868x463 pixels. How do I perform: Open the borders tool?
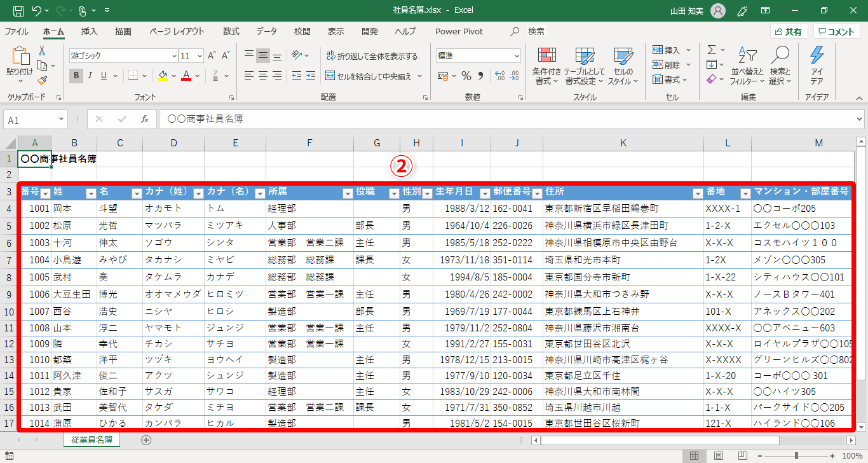[x=133, y=76]
